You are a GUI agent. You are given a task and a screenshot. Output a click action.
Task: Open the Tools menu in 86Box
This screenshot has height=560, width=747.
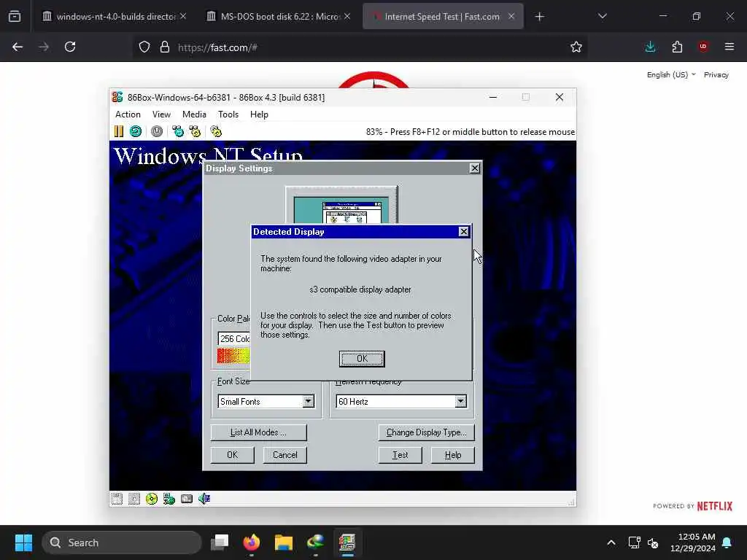(228, 114)
